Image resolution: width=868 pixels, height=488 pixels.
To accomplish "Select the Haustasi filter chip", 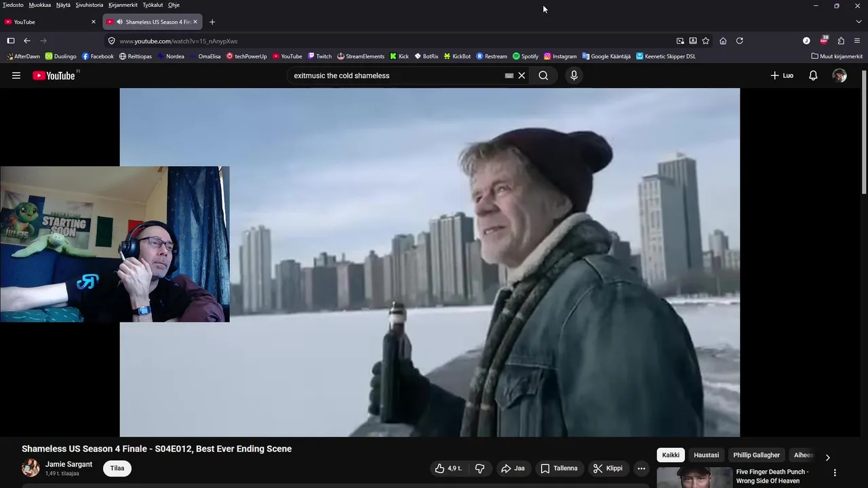I will coord(706,455).
